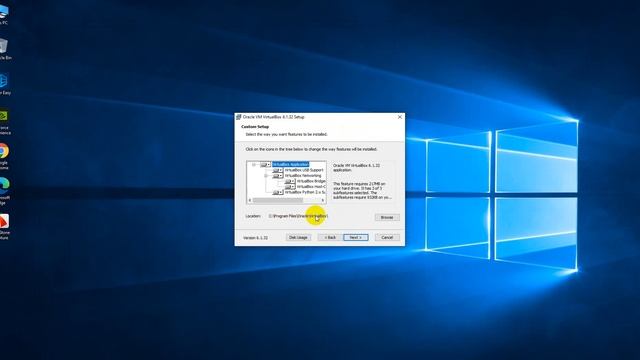Select VirtualBox USB Support tree item
640x360 pixels.
[x=304, y=170]
